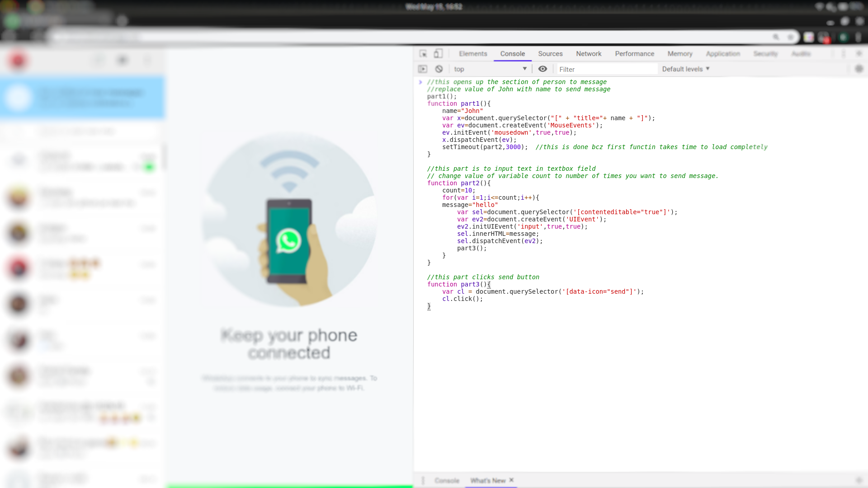
Task: Toggle the live expression eye icon
Action: 542,69
